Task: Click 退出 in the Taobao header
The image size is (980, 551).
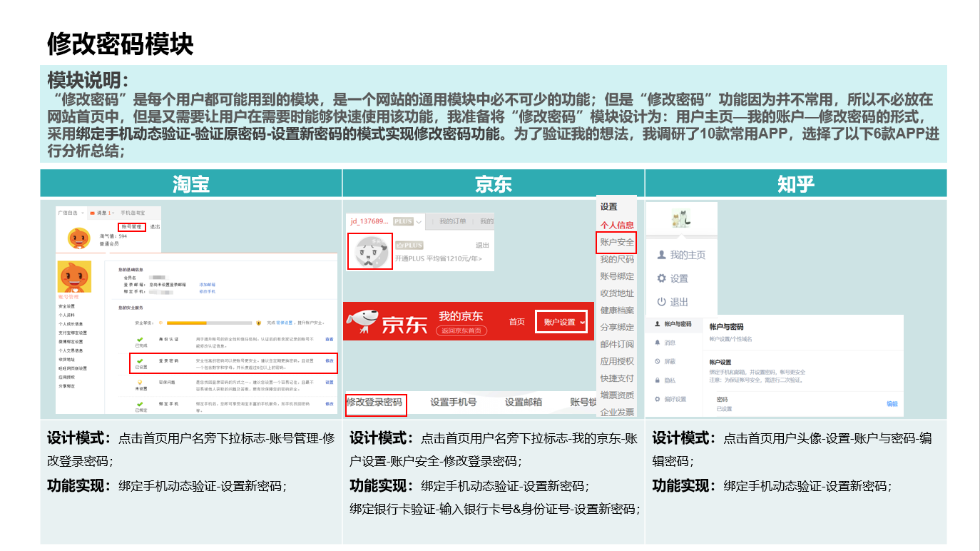Action: coord(155,226)
